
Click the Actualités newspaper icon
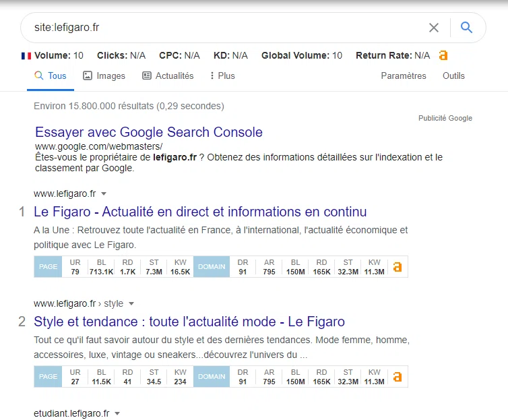point(147,76)
